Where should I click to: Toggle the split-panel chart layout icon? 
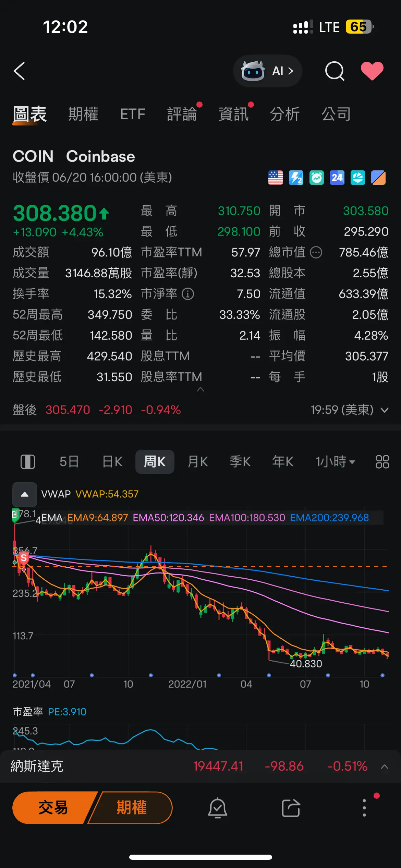pyautogui.click(x=28, y=462)
